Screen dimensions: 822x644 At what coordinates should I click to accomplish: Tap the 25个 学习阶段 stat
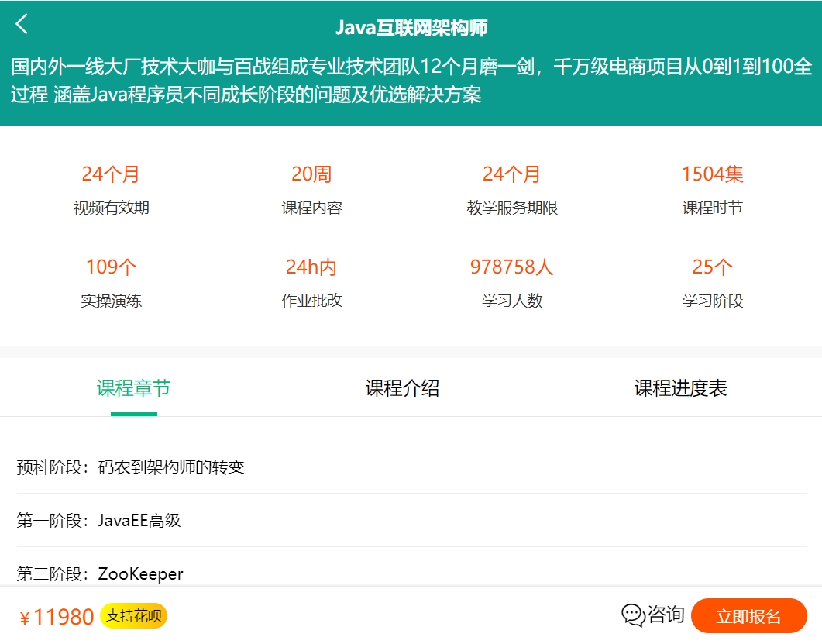click(711, 281)
